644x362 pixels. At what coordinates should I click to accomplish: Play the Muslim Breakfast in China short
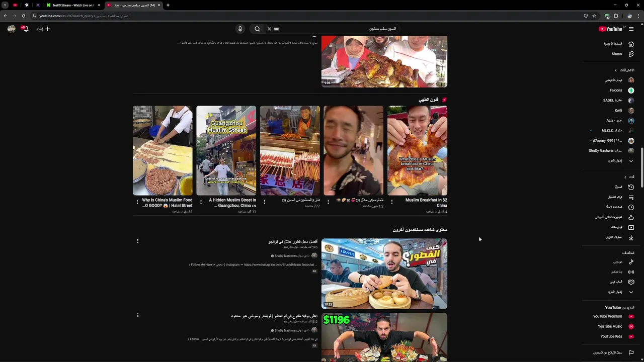pyautogui.click(x=417, y=150)
